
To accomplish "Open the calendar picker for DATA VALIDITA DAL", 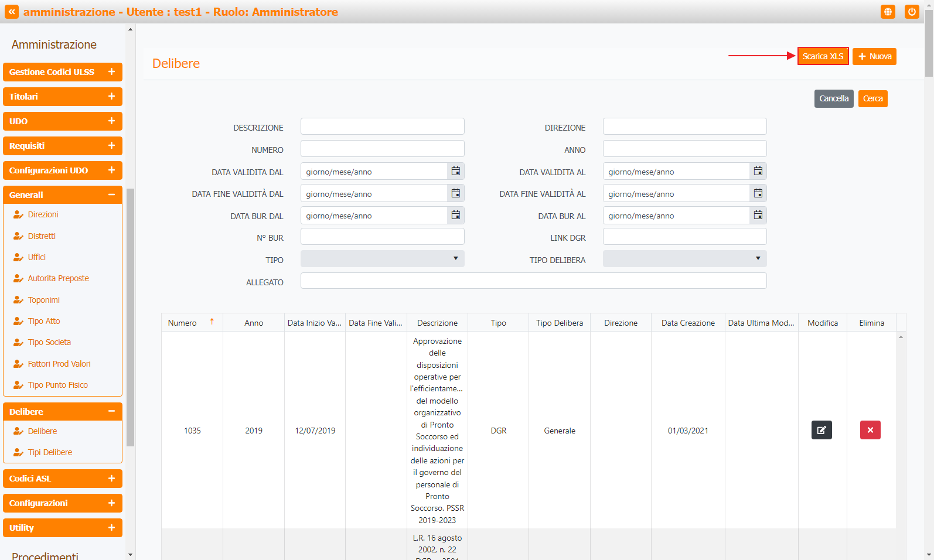I will [x=455, y=171].
